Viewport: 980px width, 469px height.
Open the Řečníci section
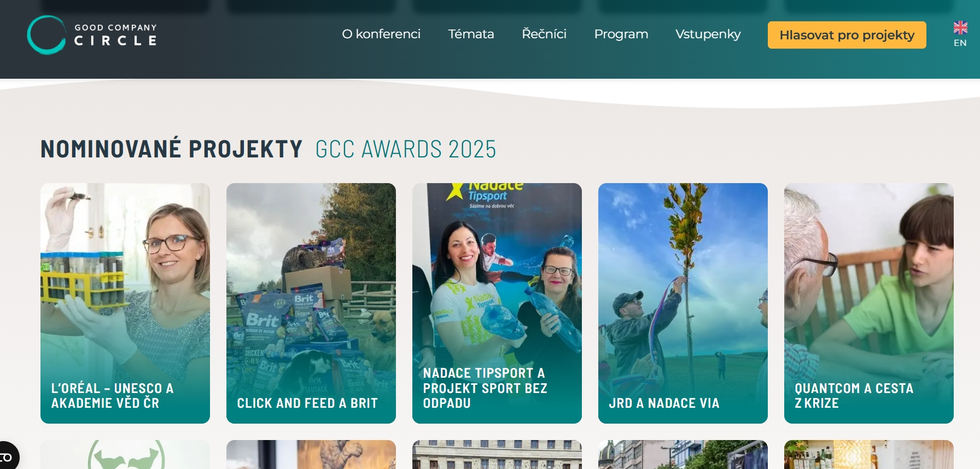point(544,34)
